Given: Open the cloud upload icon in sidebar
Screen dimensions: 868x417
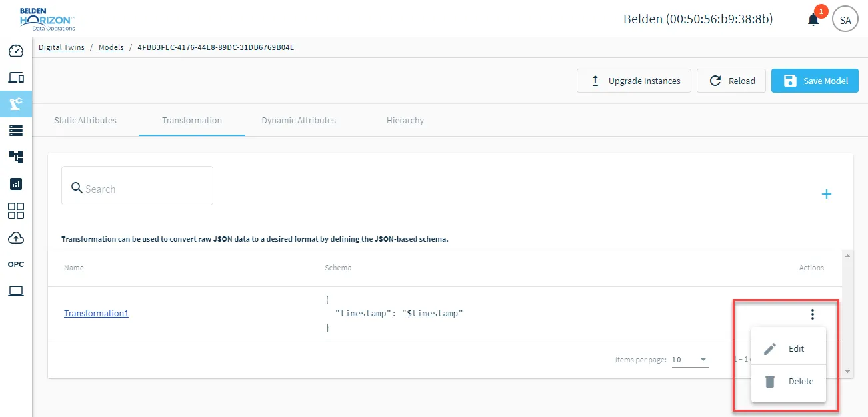Looking at the screenshot, I should [x=16, y=238].
